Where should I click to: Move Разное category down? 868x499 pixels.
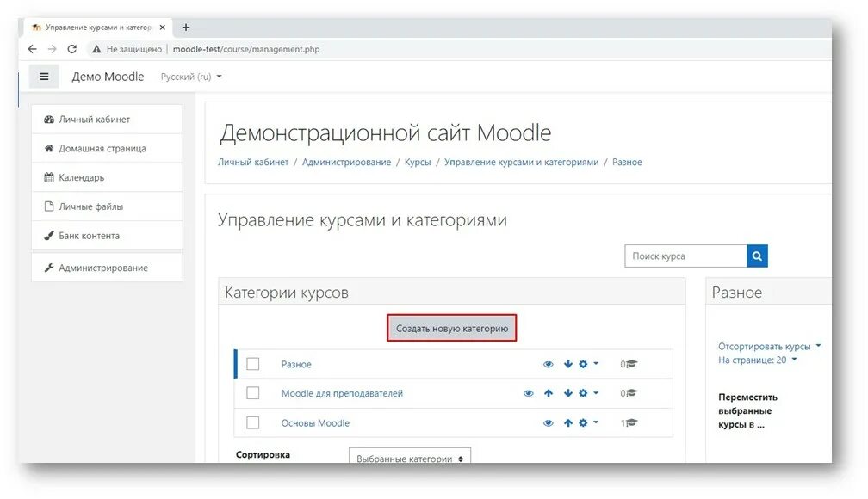[568, 364]
